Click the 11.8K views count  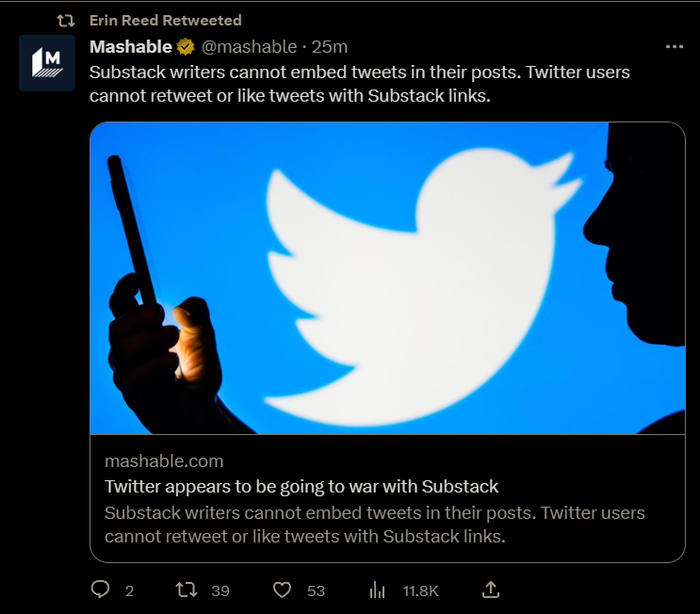[420, 590]
